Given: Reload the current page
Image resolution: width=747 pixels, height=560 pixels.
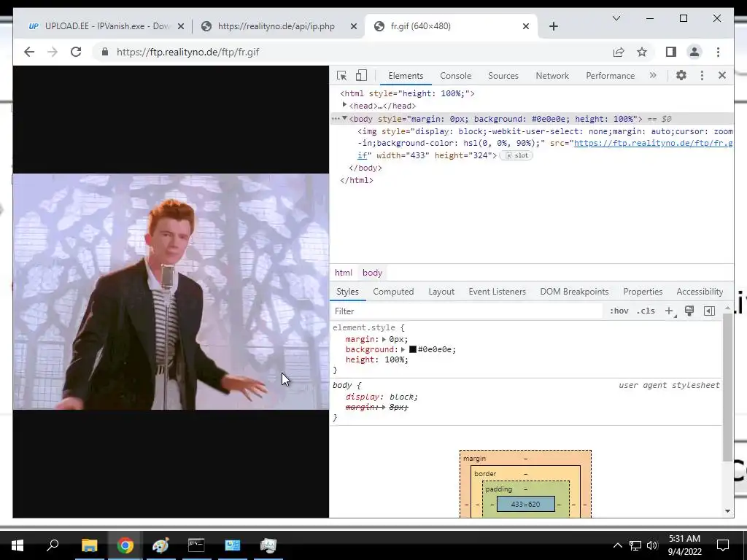Looking at the screenshot, I should coord(76,52).
